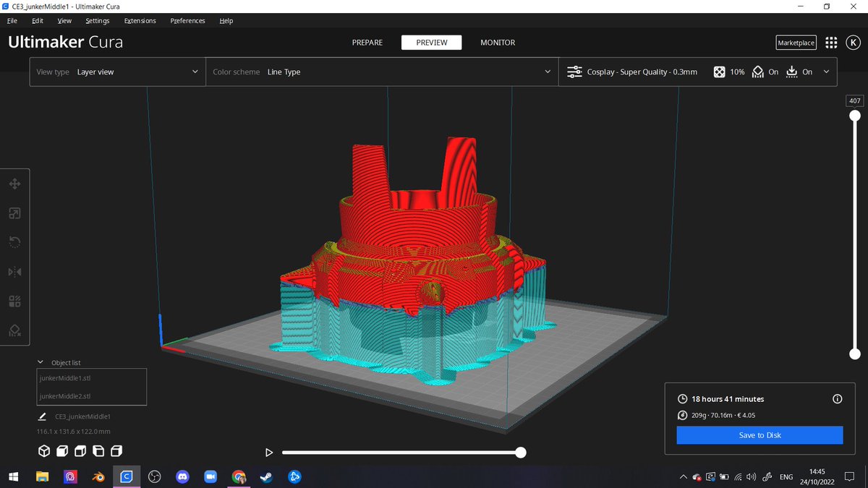Click the 209g · 70.16m · € 4.05 material estimate
Screen dimensions: 868x488
[724, 415]
